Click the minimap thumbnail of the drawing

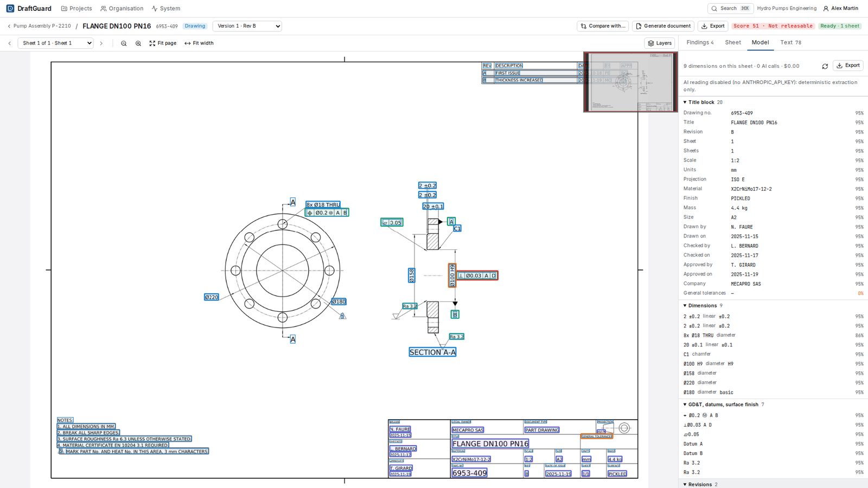(630, 82)
